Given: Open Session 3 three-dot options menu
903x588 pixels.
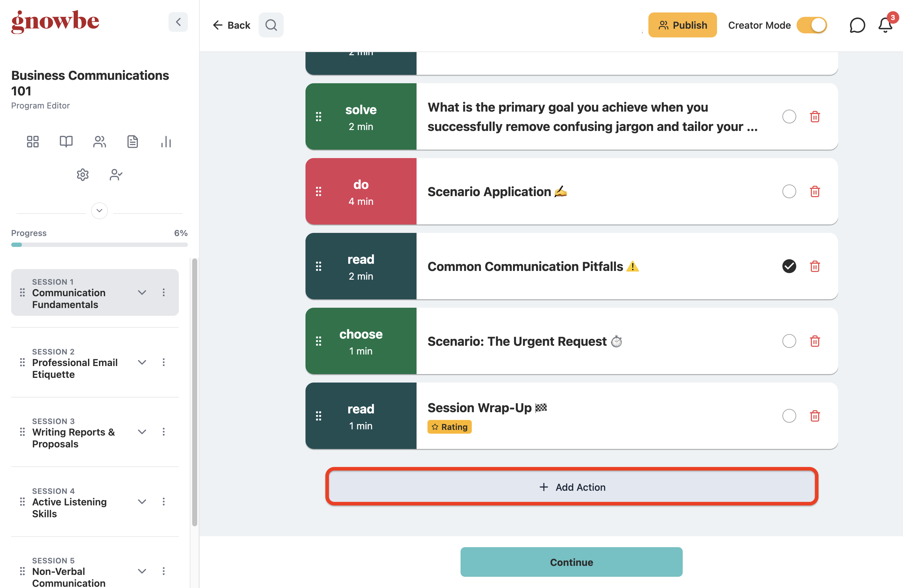Looking at the screenshot, I should tap(164, 432).
